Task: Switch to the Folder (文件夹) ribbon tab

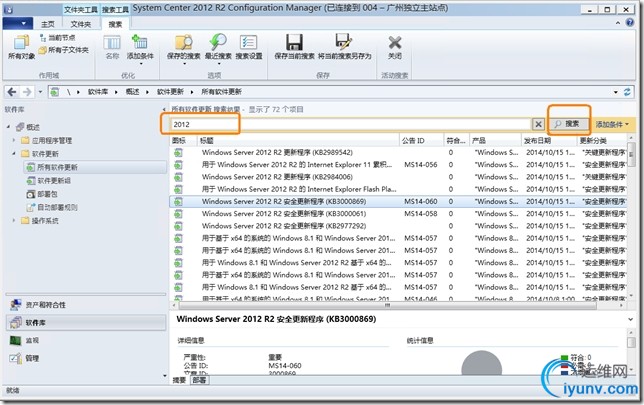Action: tap(80, 24)
